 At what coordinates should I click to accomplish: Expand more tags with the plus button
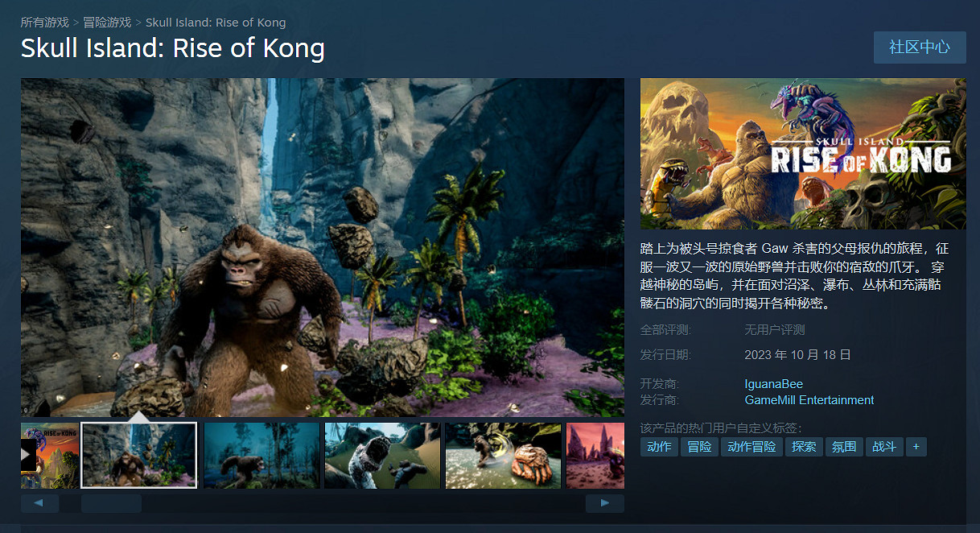pos(916,447)
